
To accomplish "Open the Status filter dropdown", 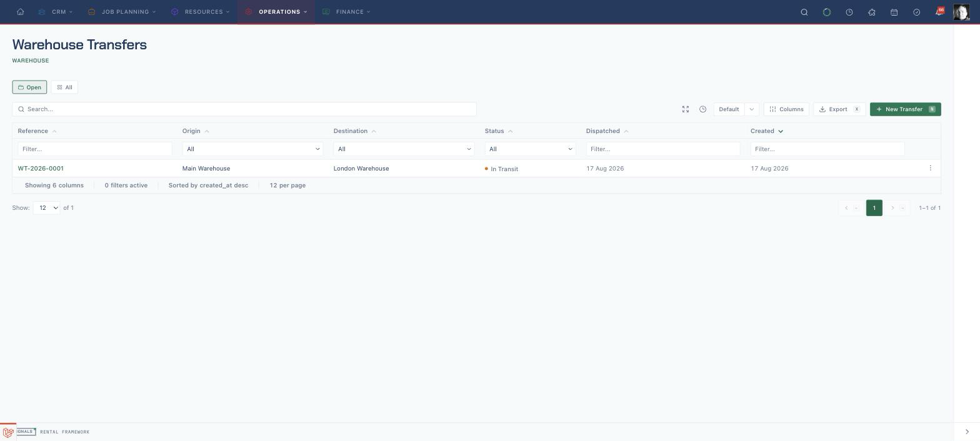I will pyautogui.click(x=530, y=149).
